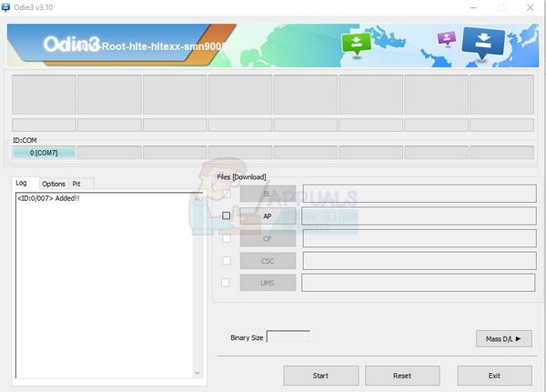
Task: Click the Odin3 app icon in title bar
Action: (x=6, y=7)
